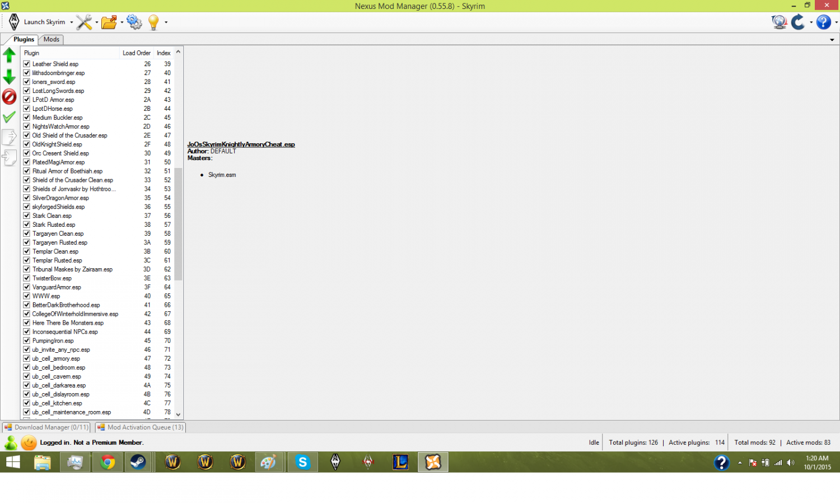Open the folder icon dropdown arrow

(122, 22)
